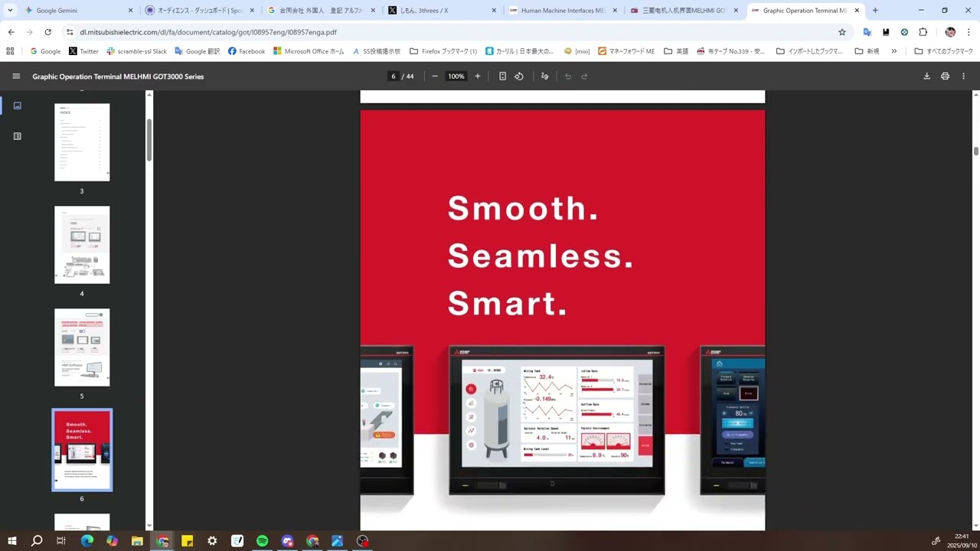Open Microsoft Office ホーム bookmark
The height and width of the screenshot is (551, 980).
(309, 51)
